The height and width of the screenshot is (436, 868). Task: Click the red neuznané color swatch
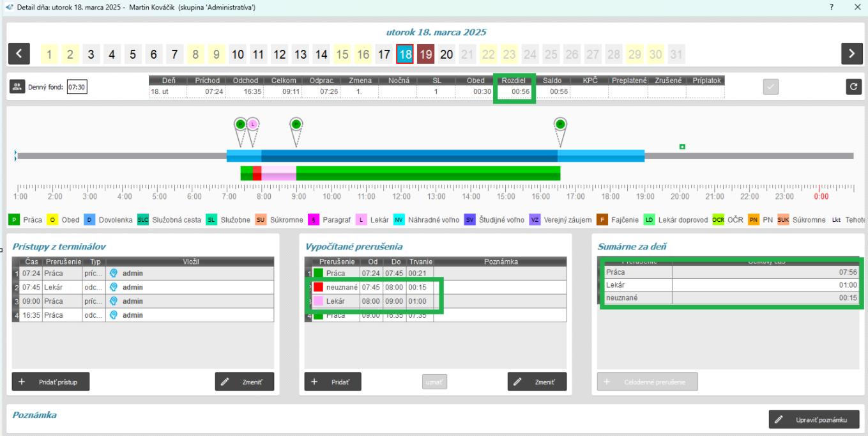click(x=318, y=287)
